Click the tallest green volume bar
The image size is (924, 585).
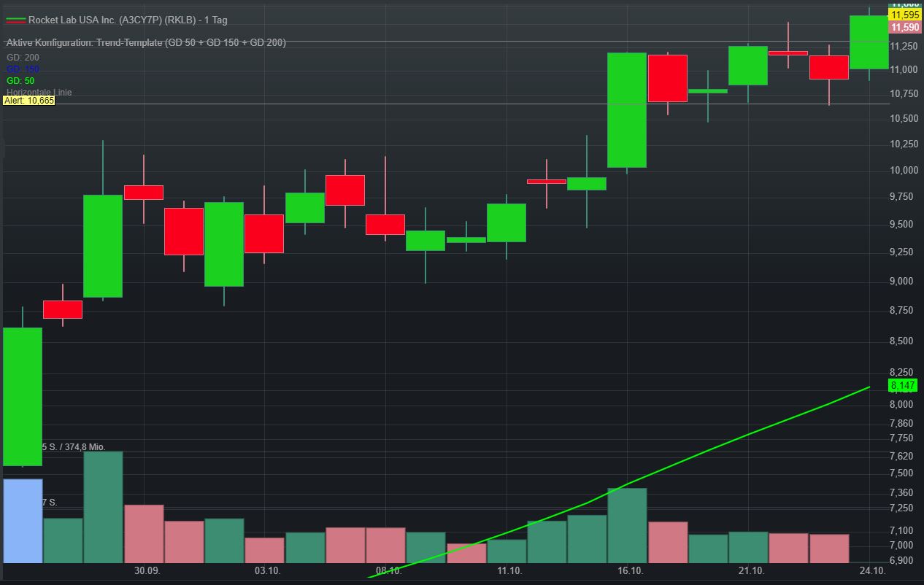(x=103, y=507)
